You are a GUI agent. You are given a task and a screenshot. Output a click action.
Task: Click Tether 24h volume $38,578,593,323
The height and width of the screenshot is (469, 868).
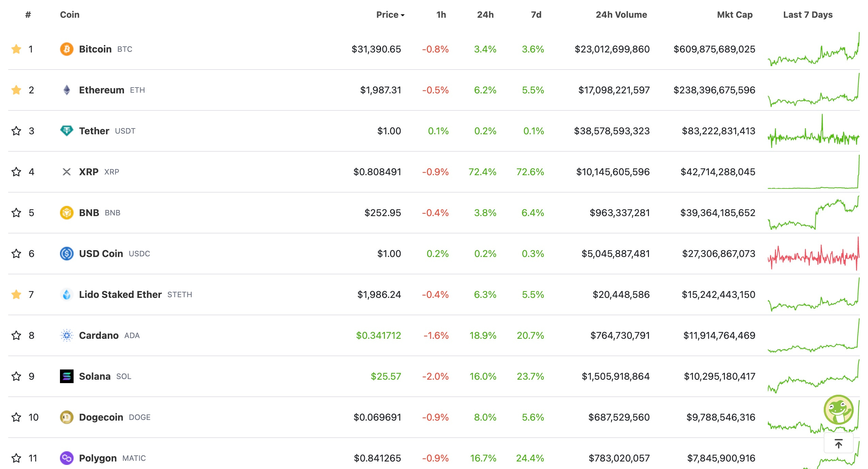coord(612,131)
